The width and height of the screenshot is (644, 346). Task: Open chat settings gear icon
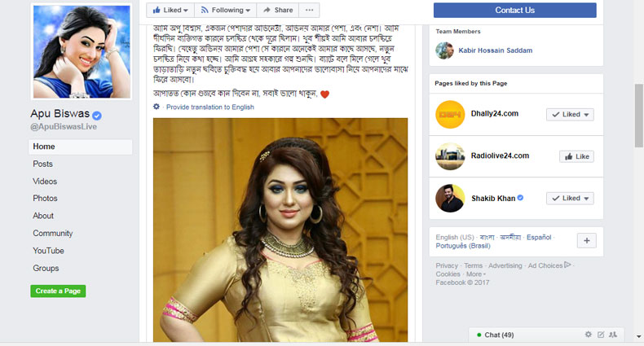tap(588, 335)
